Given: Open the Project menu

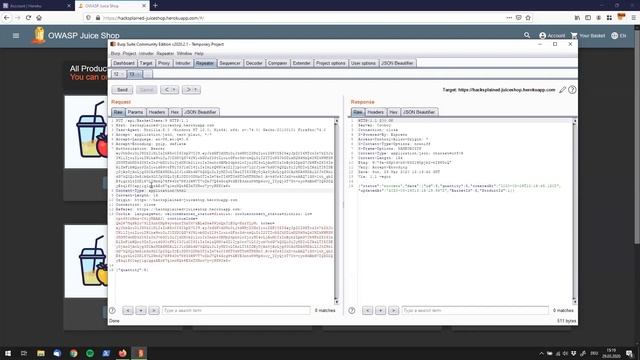Looking at the screenshot, I should (129, 53).
